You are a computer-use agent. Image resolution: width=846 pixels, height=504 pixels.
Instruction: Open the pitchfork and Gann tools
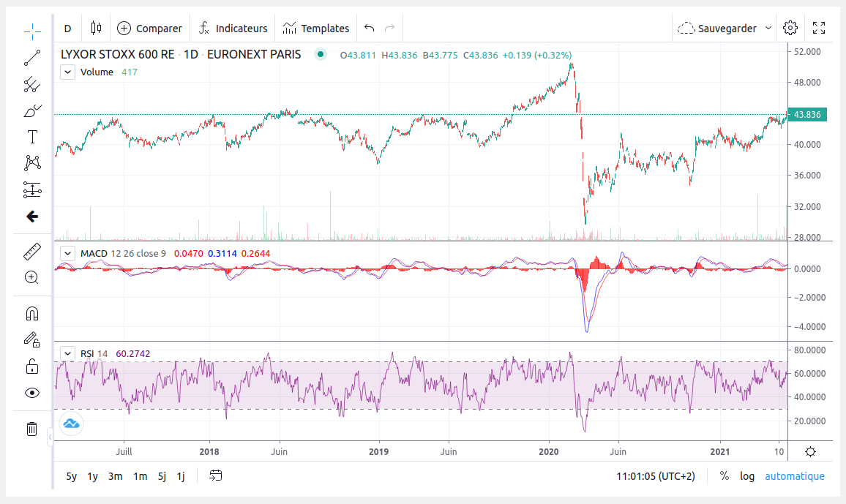[x=32, y=85]
